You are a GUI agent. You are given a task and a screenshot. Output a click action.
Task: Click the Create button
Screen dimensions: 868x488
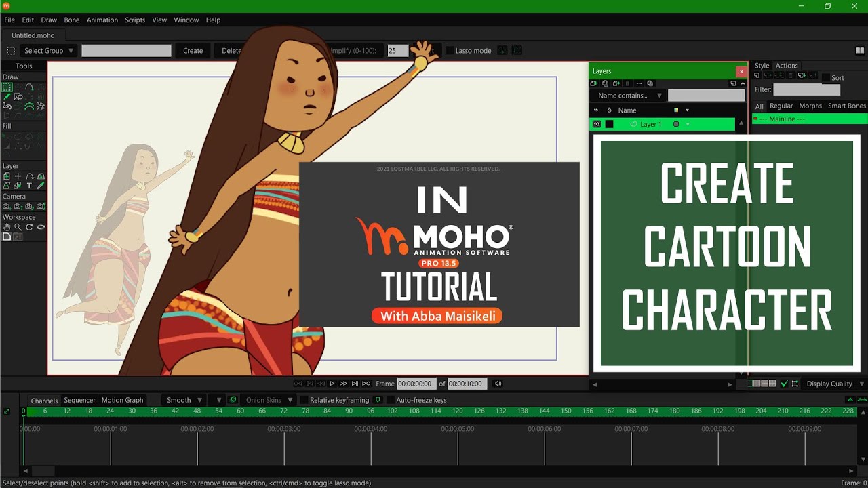pyautogui.click(x=193, y=51)
